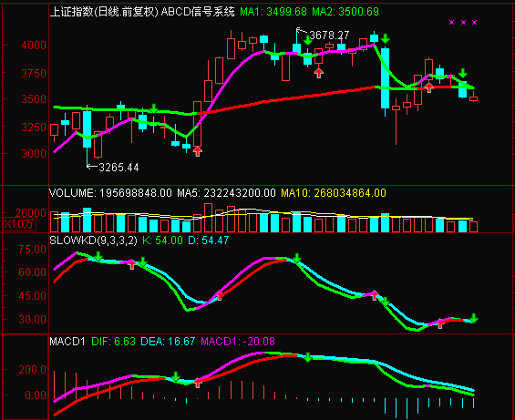Screen dimensions: 515x420
Task: Click the only red up arrow in the MACD1 panel
Action: point(197,383)
